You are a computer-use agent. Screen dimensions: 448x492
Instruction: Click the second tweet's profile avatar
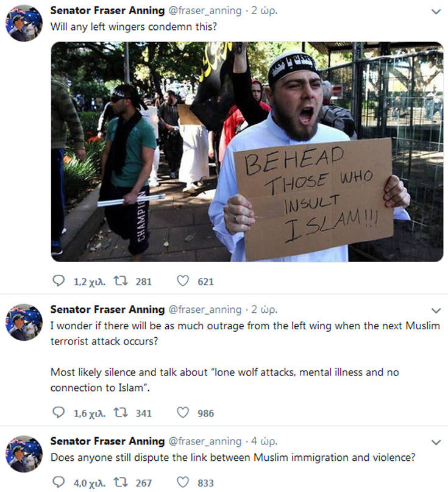tap(24, 322)
